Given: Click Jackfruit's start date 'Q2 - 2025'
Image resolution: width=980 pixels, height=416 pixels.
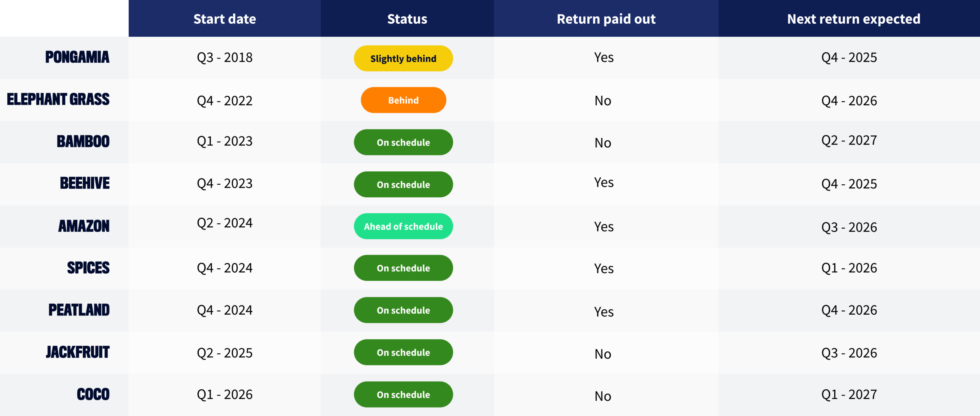Looking at the screenshot, I should (225, 353).
